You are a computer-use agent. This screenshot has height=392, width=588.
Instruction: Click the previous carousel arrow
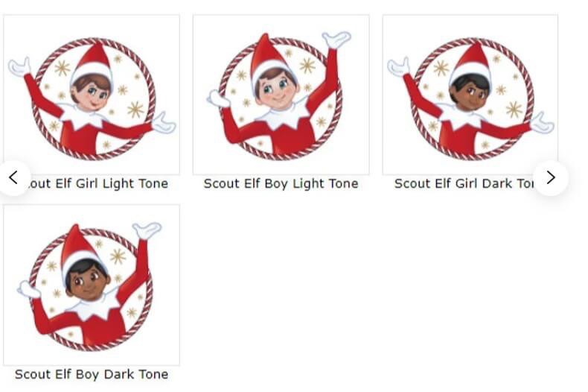pyautogui.click(x=13, y=177)
